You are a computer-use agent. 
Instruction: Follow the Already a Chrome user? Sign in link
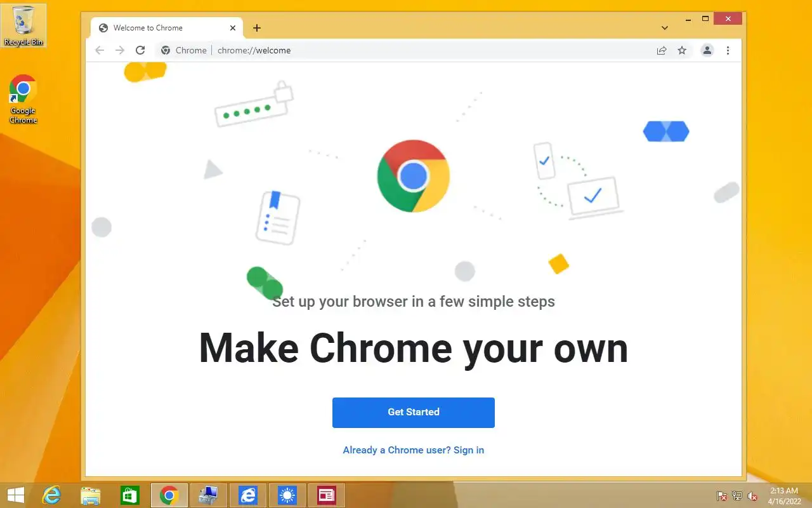click(413, 450)
